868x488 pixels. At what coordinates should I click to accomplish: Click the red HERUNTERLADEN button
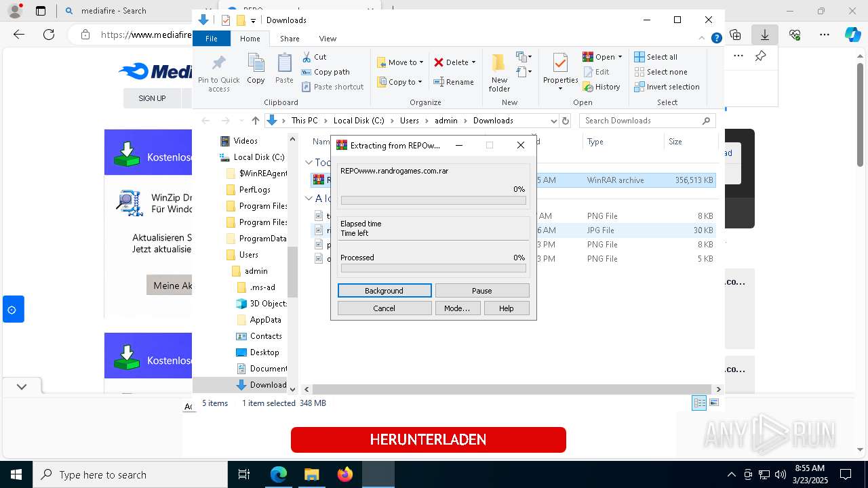(x=429, y=440)
